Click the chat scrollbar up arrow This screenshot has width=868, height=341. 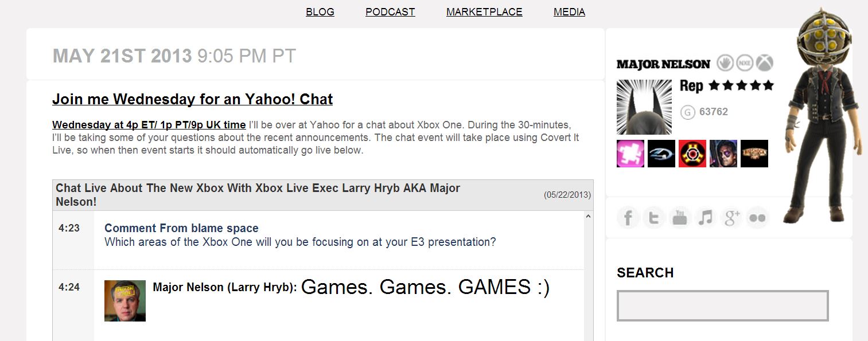coord(588,217)
